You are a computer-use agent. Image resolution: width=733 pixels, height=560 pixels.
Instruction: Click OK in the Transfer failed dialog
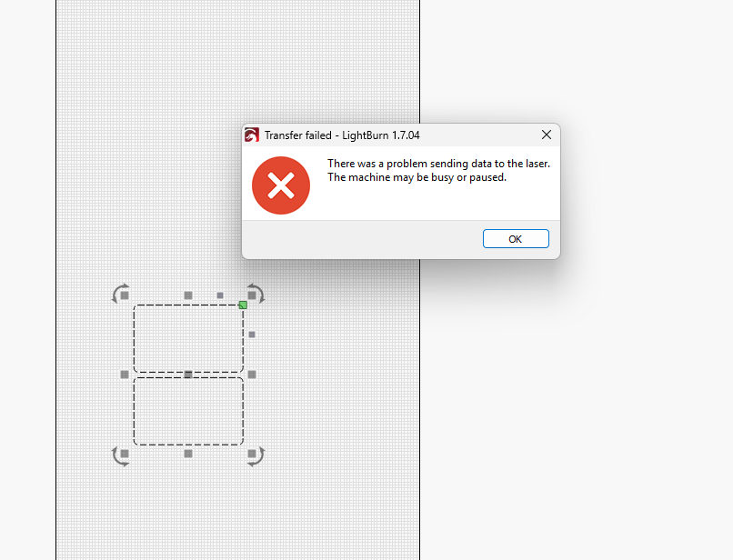pyautogui.click(x=516, y=239)
